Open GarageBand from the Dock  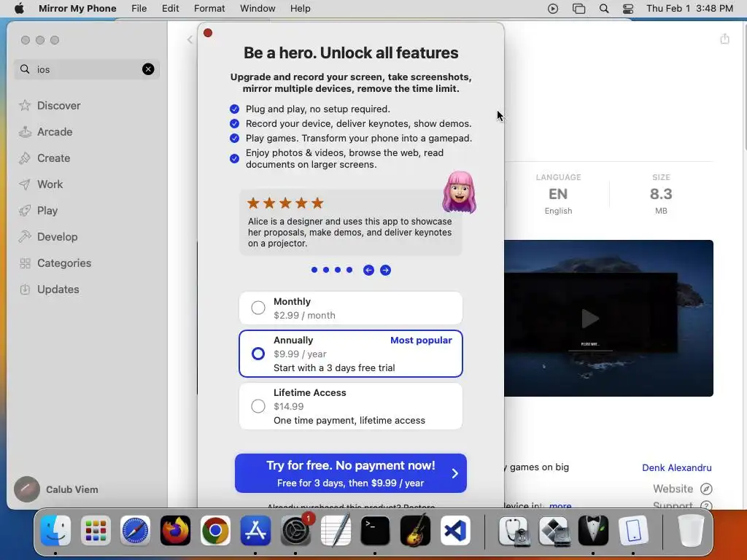pos(415,531)
